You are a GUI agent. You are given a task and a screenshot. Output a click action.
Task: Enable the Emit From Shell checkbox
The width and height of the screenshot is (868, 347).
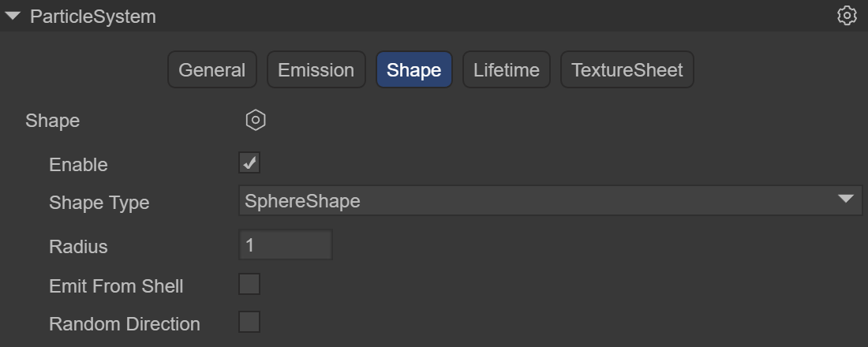tap(249, 285)
